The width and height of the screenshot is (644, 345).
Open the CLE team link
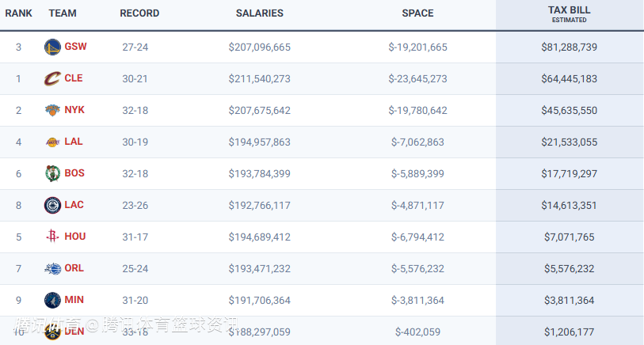tap(74, 78)
